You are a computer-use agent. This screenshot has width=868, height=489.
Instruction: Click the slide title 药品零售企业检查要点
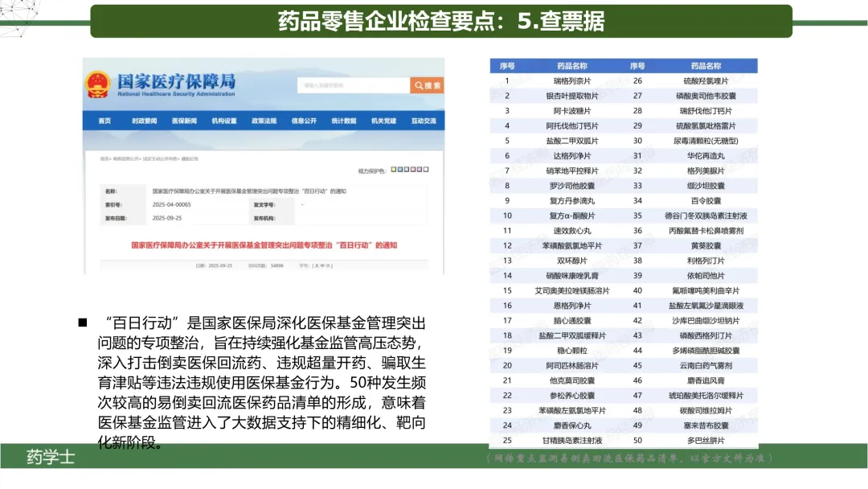point(441,21)
